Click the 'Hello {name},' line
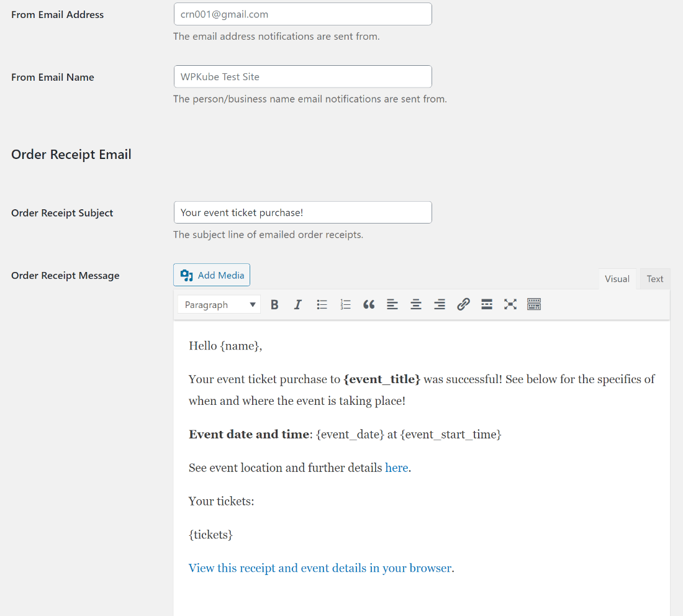Viewport: 683px width, 616px height. [225, 346]
